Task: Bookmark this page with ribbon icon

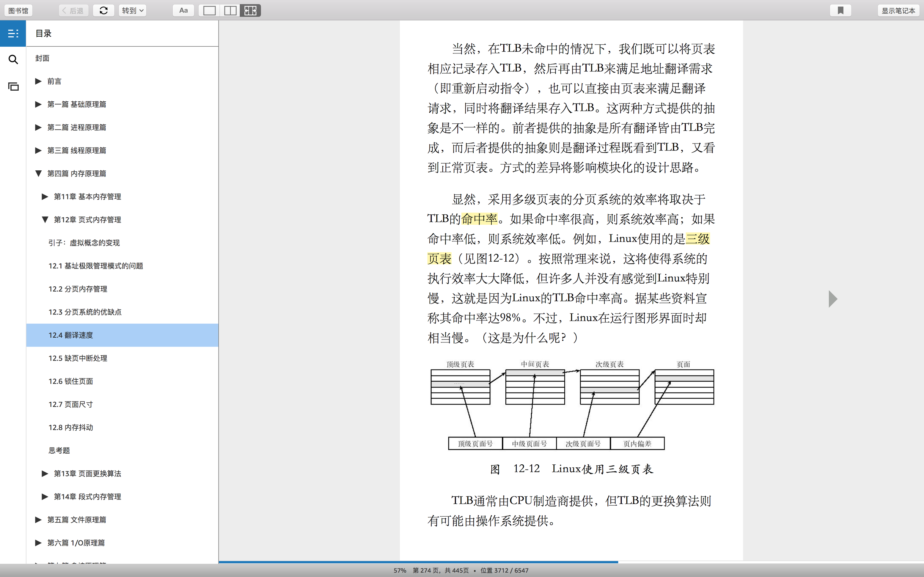Action: tap(840, 10)
